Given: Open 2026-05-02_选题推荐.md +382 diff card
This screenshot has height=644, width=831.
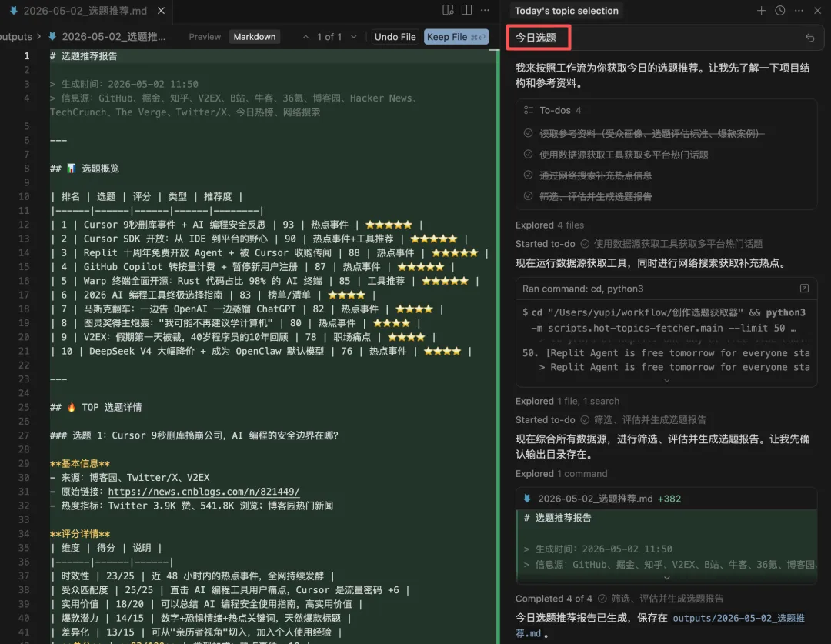Looking at the screenshot, I should coord(666,499).
